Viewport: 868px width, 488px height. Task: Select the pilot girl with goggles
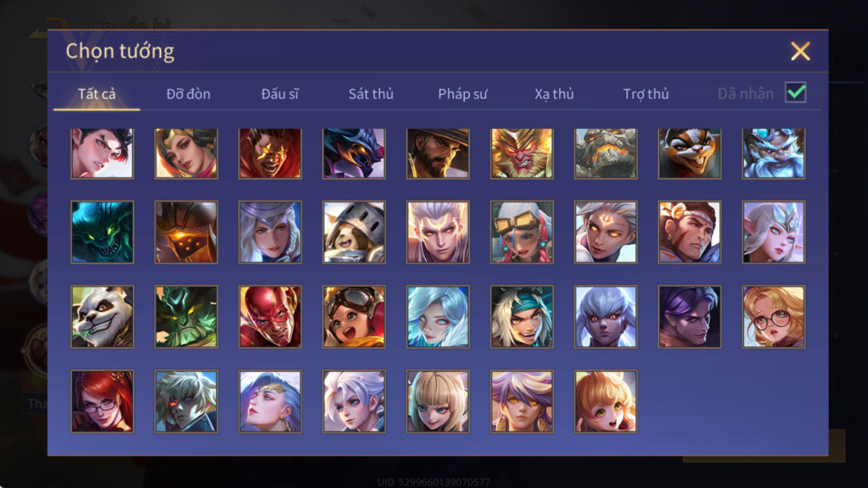(x=354, y=317)
